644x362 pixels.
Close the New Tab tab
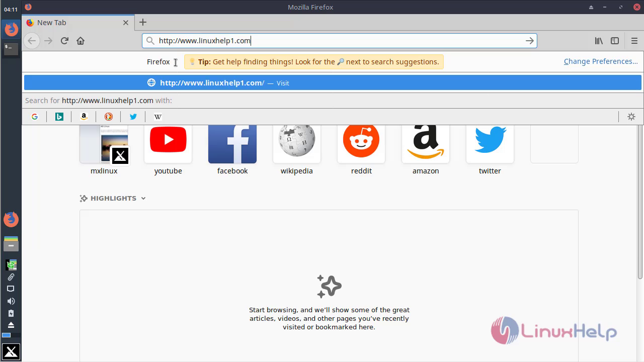pos(126,23)
